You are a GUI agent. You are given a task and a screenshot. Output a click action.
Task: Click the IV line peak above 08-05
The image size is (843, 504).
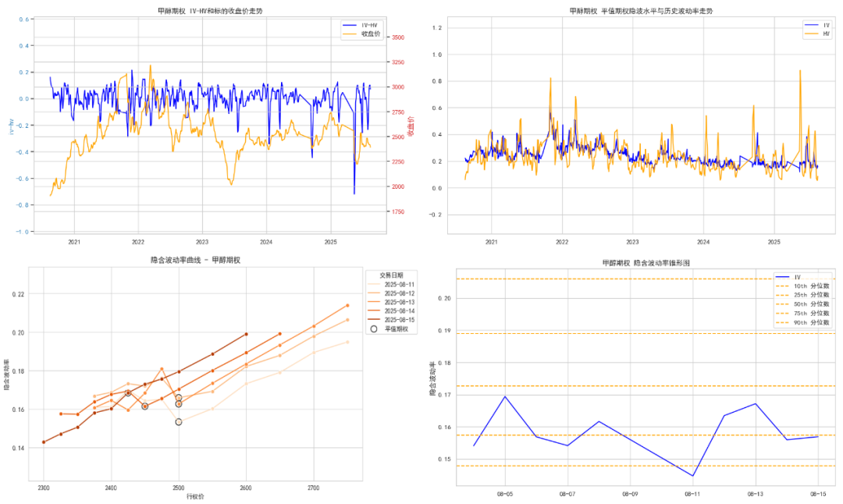pos(505,396)
